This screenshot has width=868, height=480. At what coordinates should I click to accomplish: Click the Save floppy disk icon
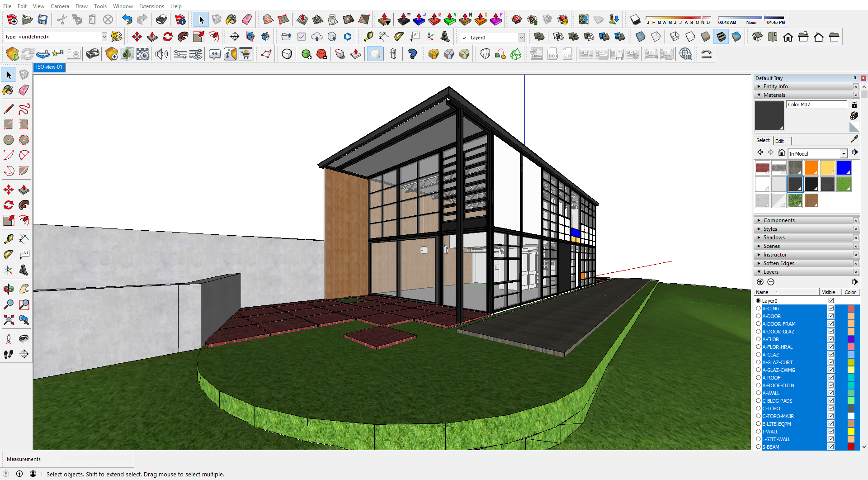(42, 19)
